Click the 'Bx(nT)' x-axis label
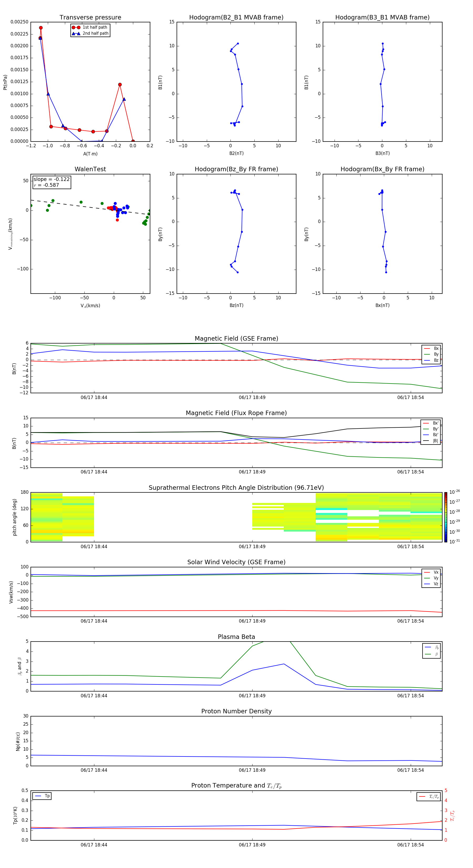The width and height of the screenshot is (473, 868). (382, 305)
